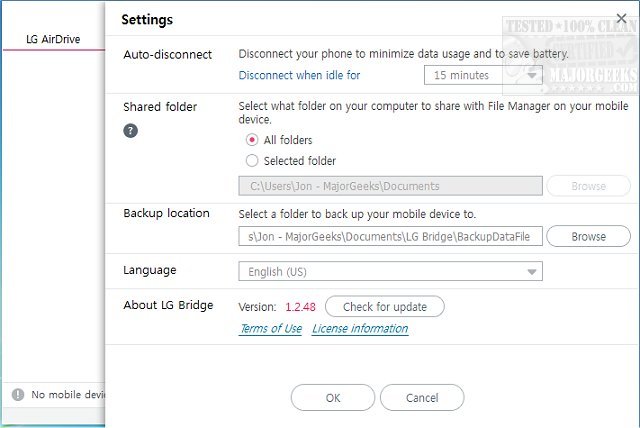Expand the Language English (US) dropdown
Image resolution: width=640 pixels, height=428 pixels.
(x=390, y=272)
